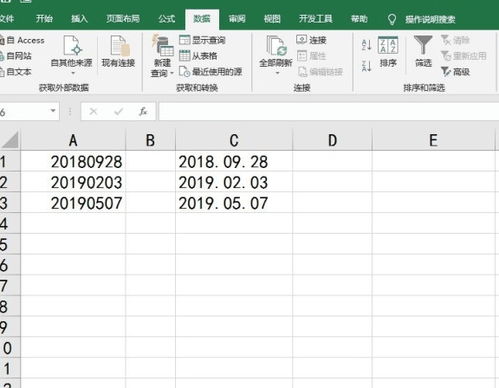Import data from Access

coord(22,40)
